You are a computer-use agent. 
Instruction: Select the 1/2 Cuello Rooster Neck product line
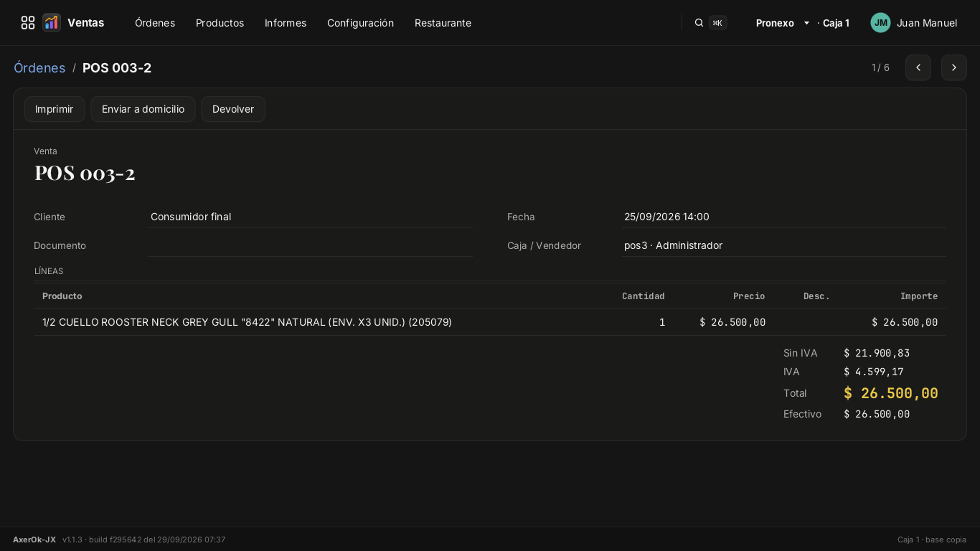pyautogui.click(x=490, y=322)
